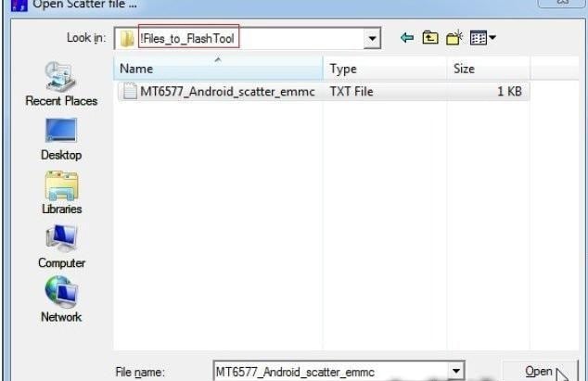
Task: Expand the Look in folder dropdown
Action: tap(372, 38)
